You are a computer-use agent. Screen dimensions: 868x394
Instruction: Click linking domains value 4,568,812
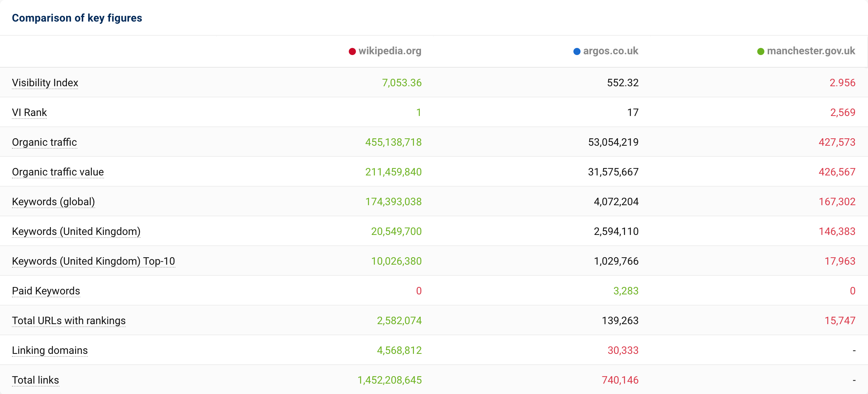[399, 350]
